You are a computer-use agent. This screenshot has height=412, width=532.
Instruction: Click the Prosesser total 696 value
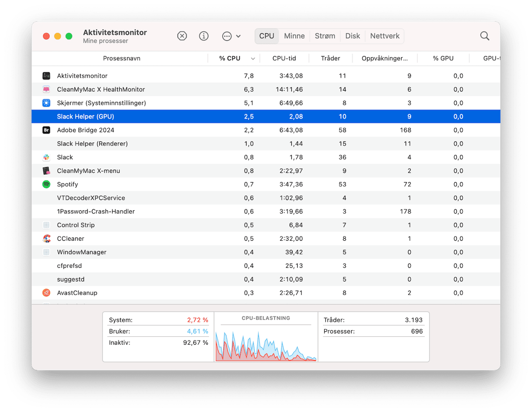[417, 331]
